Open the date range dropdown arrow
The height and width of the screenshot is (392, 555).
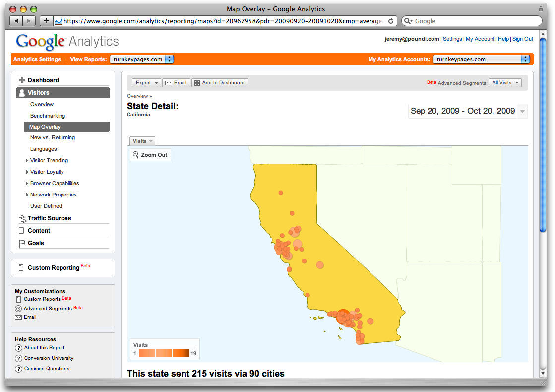pos(522,111)
